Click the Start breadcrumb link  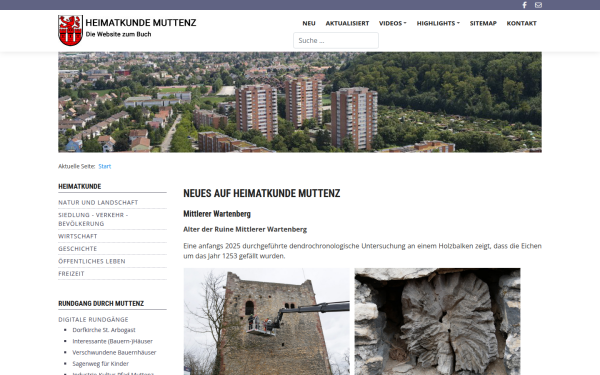click(x=104, y=166)
